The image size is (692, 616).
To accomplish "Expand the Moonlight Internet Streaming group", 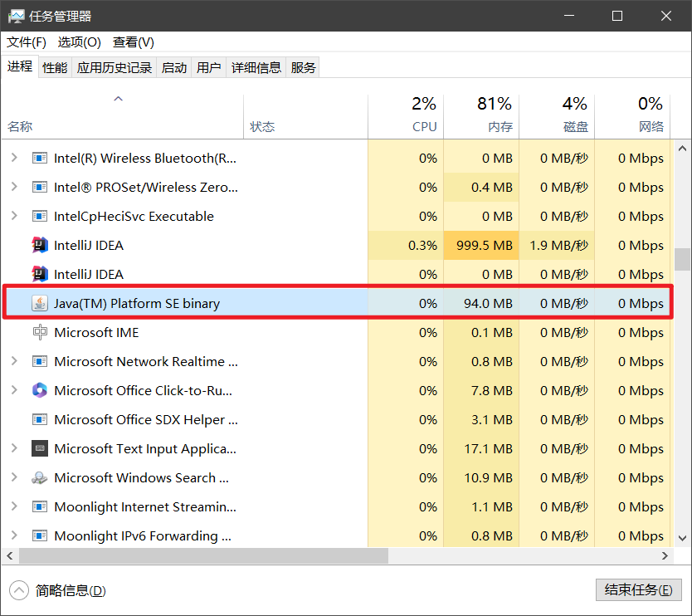I will coord(14,506).
